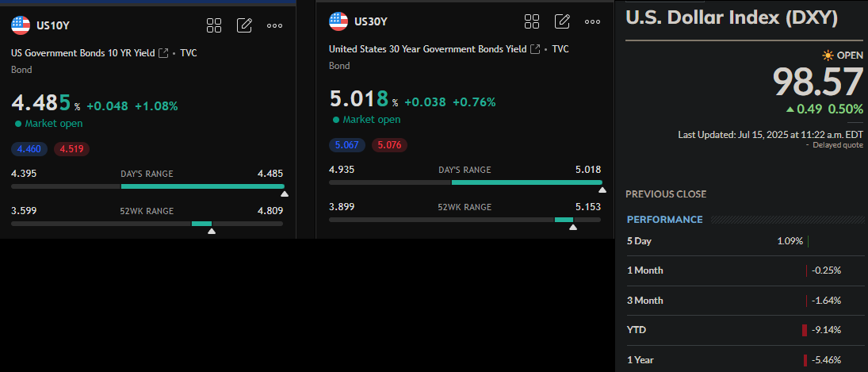Click the -9.14% YTD value
This screenshot has height=372, width=868.
click(x=827, y=330)
